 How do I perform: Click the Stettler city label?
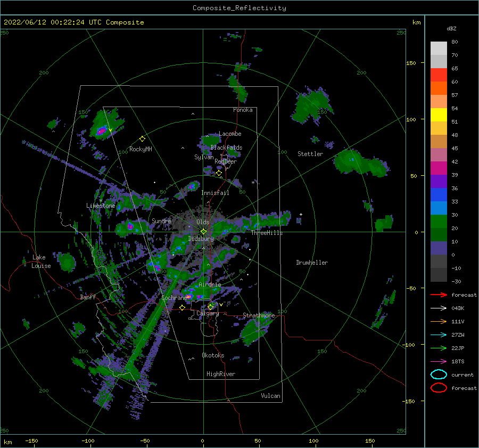pyautogui.click(x=310, y=154)
